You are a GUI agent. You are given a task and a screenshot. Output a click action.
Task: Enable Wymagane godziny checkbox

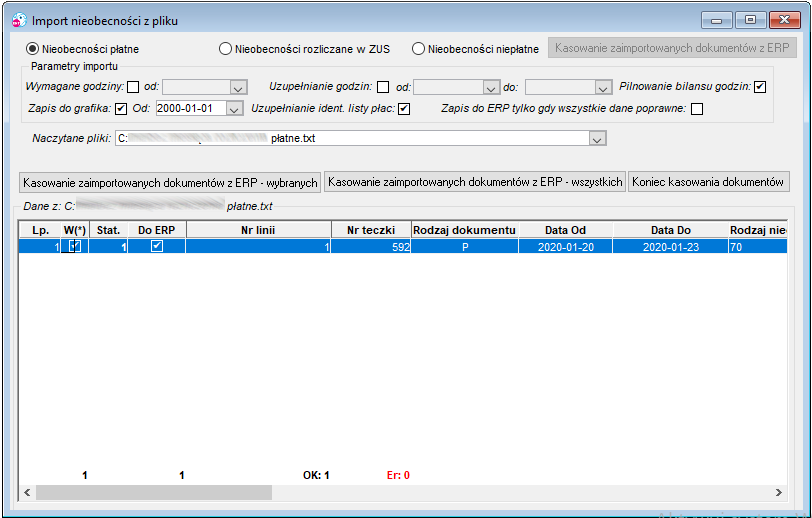133,87
